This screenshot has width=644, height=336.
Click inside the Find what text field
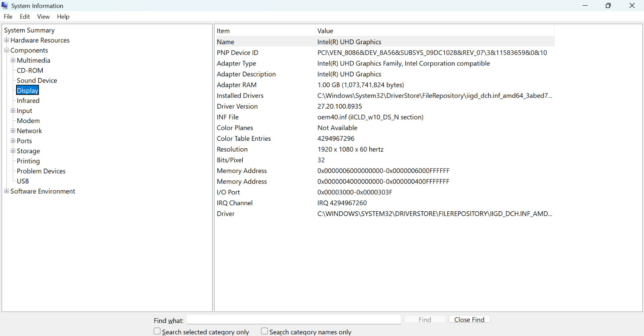click(294, 320)
